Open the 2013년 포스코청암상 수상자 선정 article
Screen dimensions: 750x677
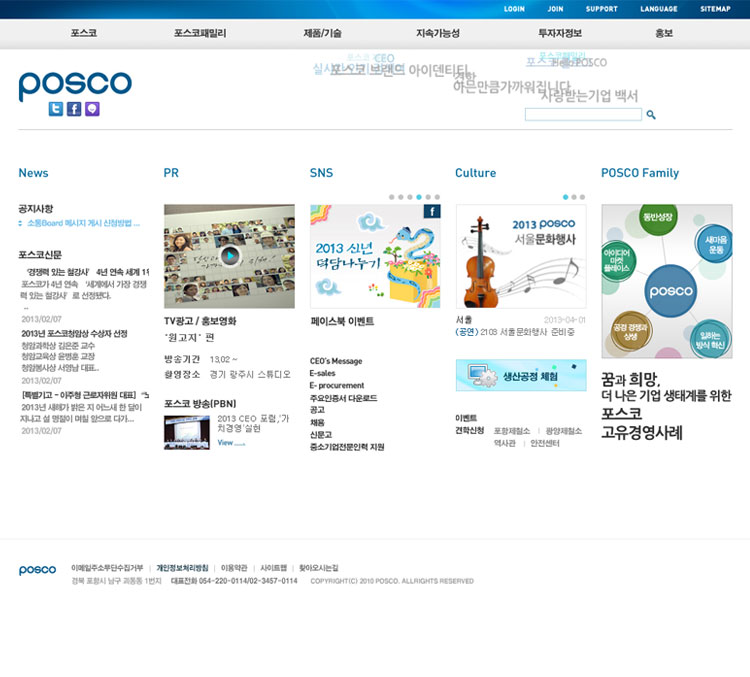[x=74, y=333]
